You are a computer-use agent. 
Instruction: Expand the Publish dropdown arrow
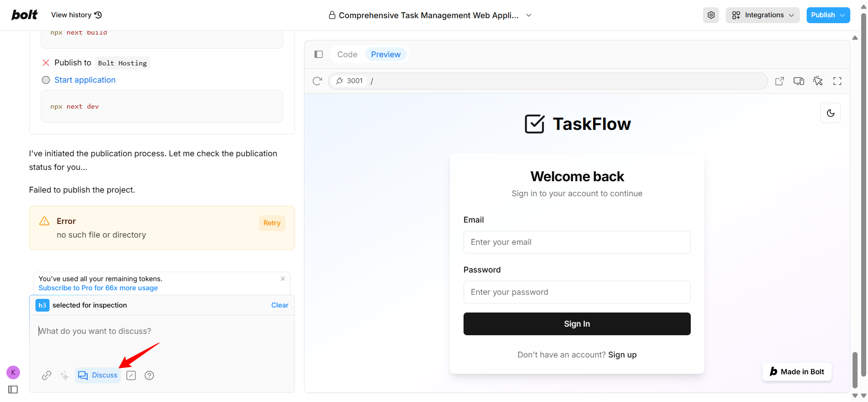(843, 15)
